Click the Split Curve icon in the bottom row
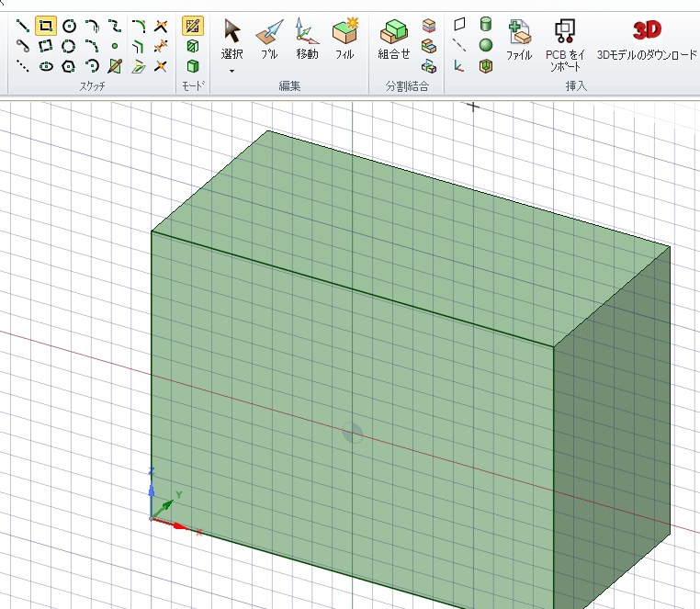The height and width of the screenshot is (609, 700). [x=161, y=66]
